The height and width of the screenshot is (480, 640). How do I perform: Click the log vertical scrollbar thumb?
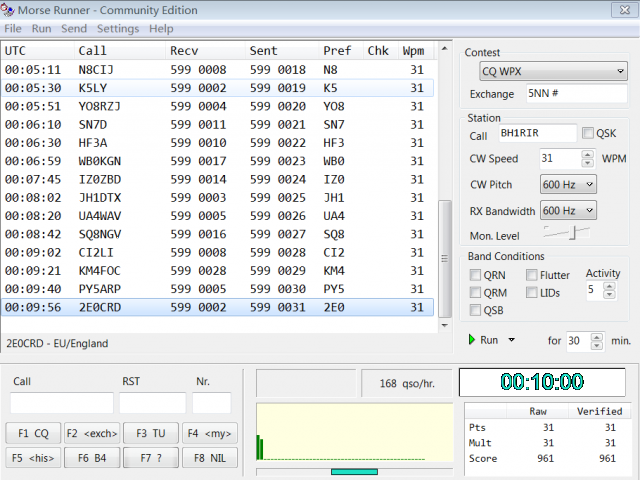(444, 258)
